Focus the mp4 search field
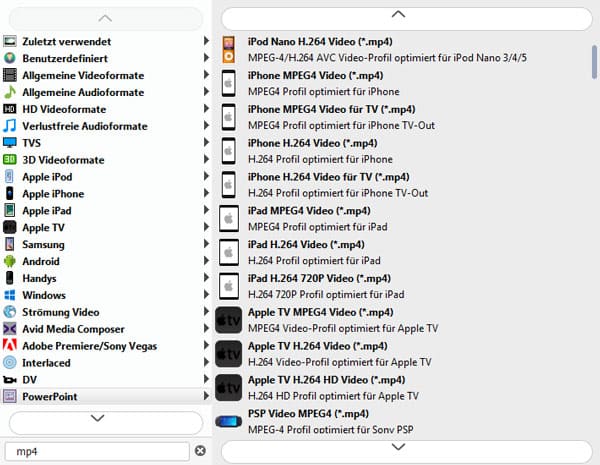 point(97,452)
